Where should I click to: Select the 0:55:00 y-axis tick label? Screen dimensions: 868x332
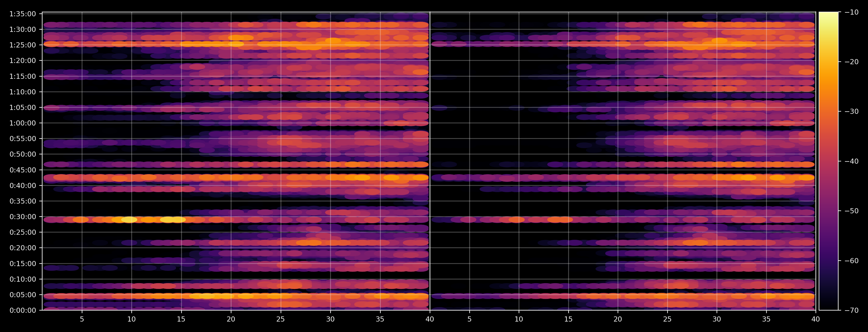pos(23,139)
